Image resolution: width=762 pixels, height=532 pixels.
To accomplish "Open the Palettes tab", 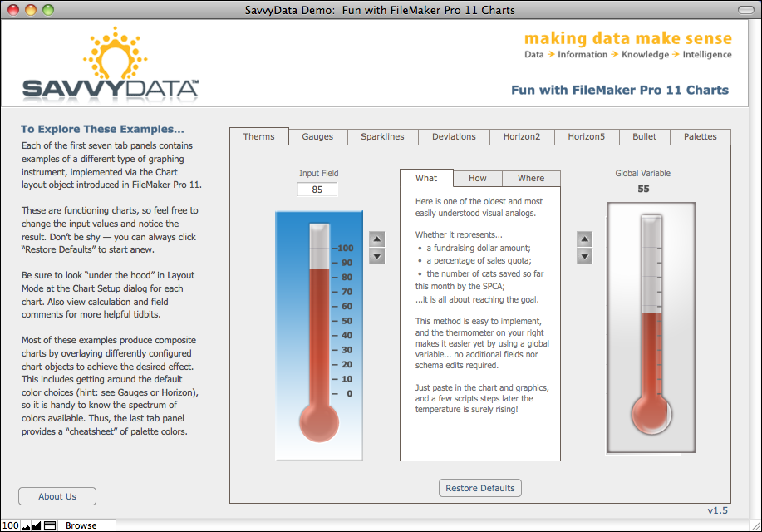I will (x=701, y=136).
